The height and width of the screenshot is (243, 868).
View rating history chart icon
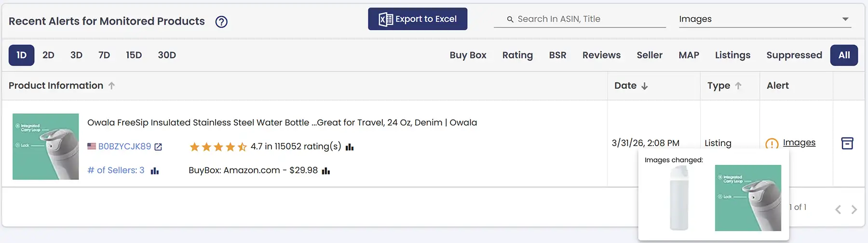(350, 147)
